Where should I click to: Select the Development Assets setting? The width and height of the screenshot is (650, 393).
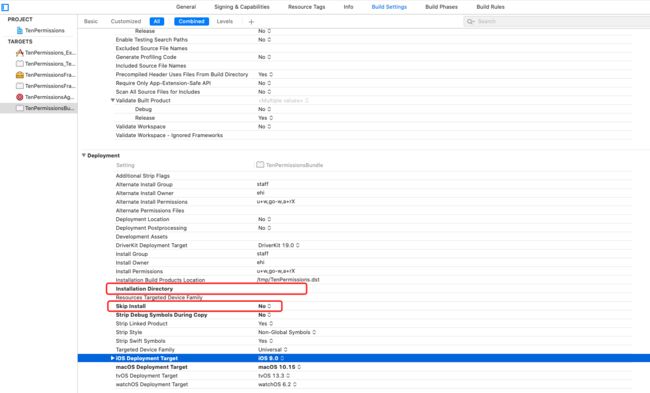pyautogui.click(x=141, y=237)
